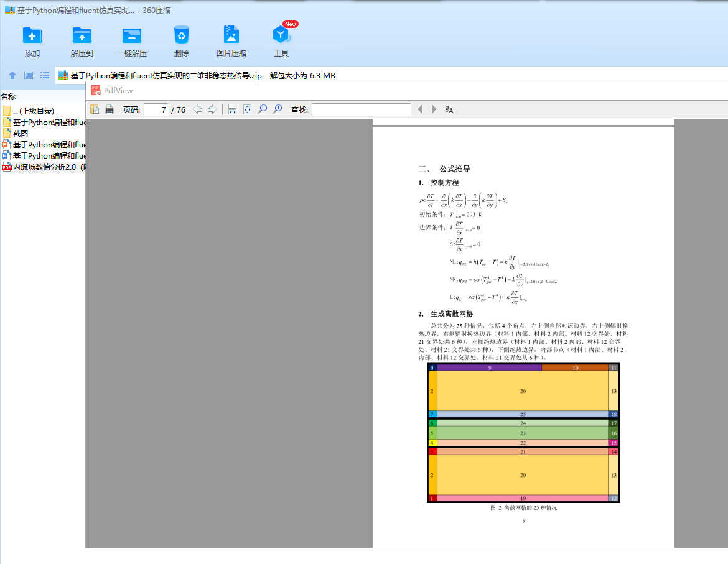Click the grid figure in the PDF page

(x=523, y=433)
